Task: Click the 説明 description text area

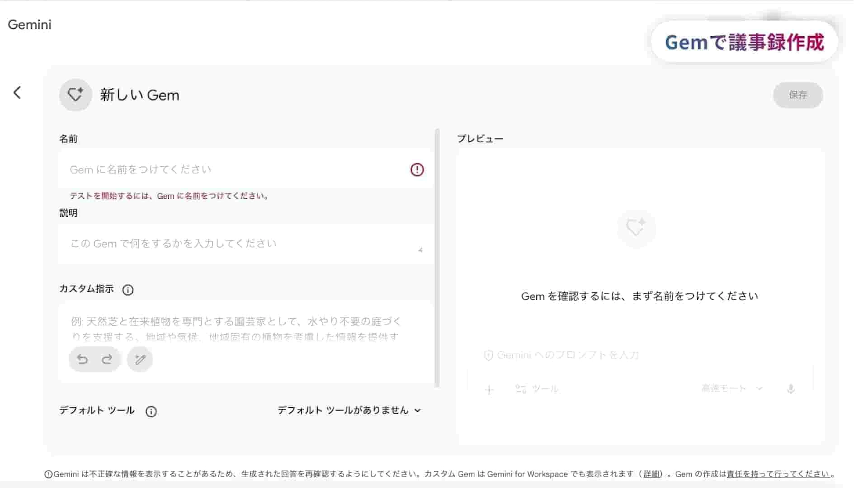Action: click(x=236, y=244)
